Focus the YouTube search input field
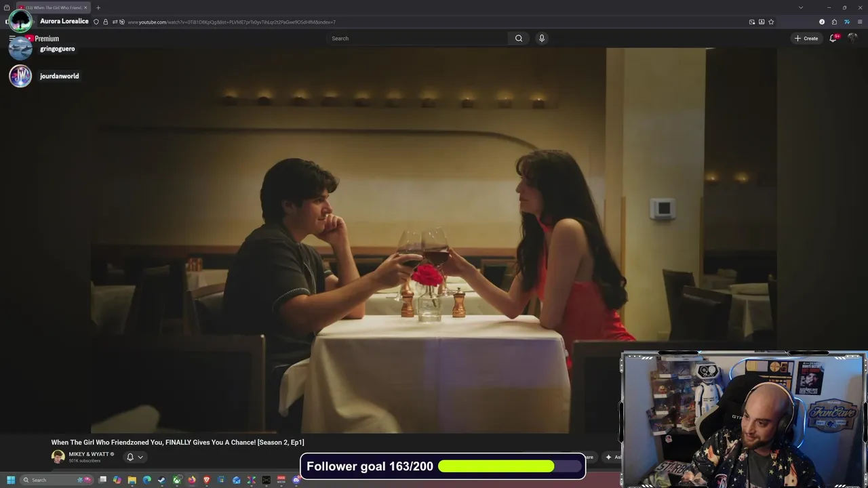 (x=417, y=38)
